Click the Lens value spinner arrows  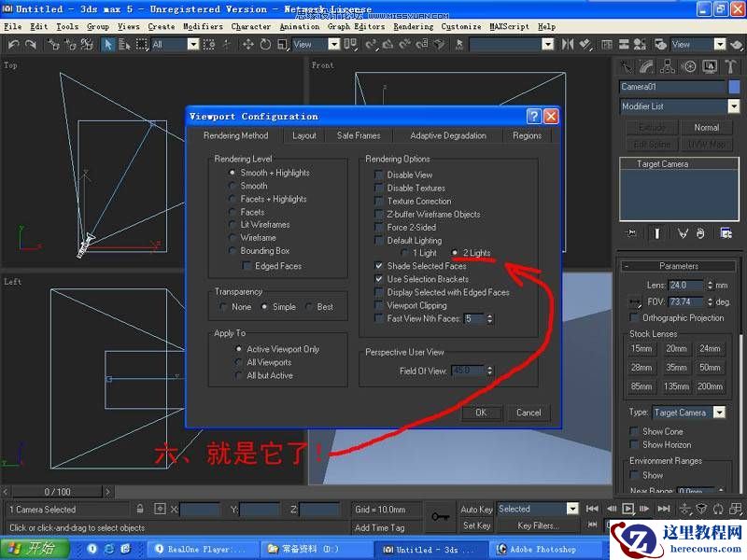pos(710,285)
